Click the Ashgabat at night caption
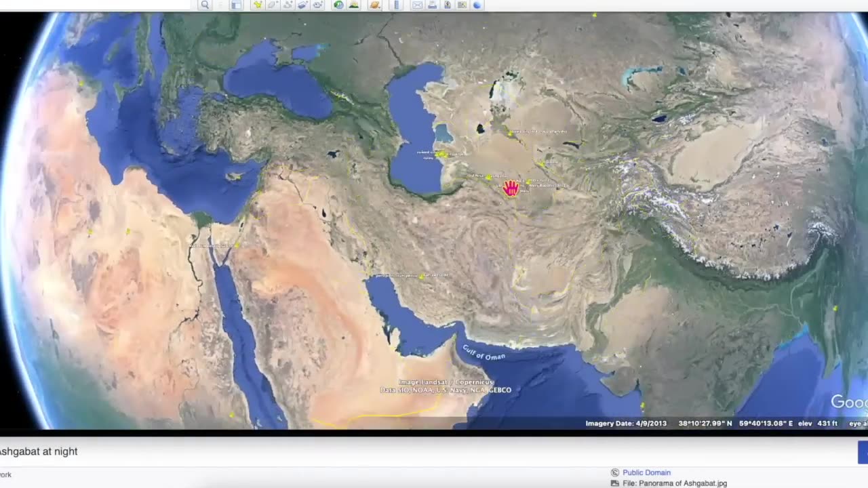Image resolution: width=868 pixels, height=488 pixels. click(39, 451)
